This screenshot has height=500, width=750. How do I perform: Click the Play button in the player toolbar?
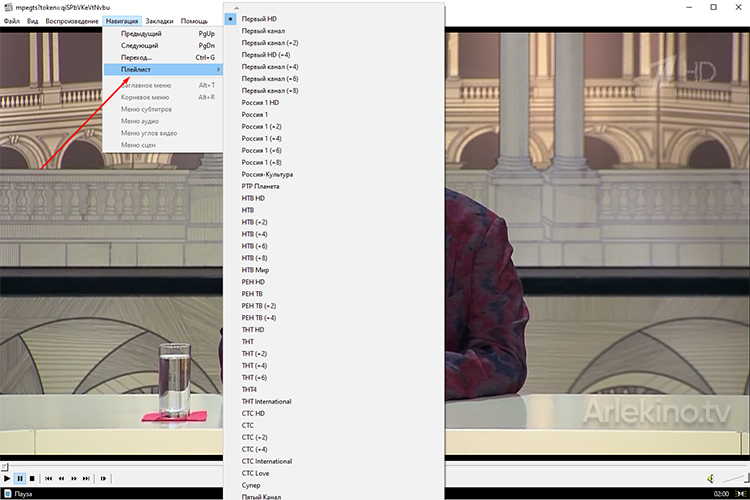pos(7,478)
